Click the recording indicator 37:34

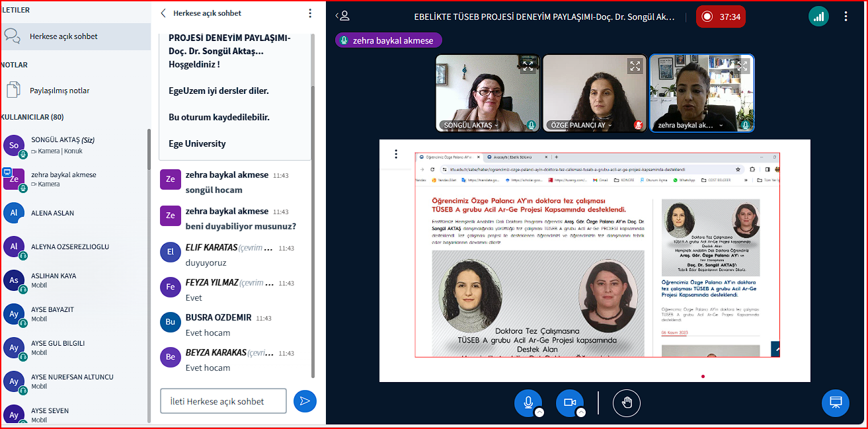(721, 17)
